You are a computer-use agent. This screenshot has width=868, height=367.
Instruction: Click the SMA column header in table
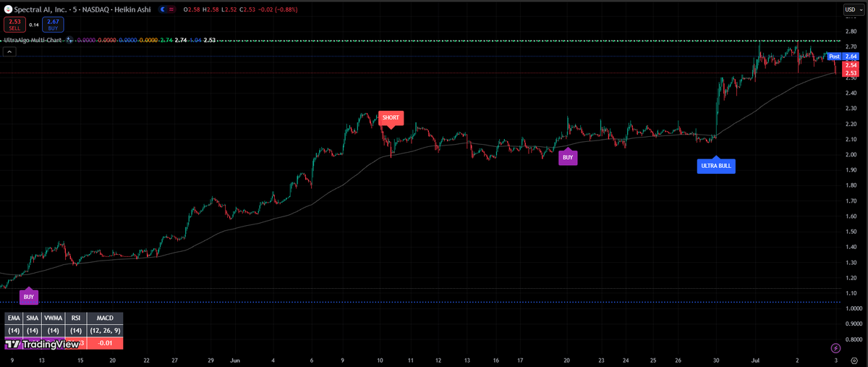pos(32,318)
